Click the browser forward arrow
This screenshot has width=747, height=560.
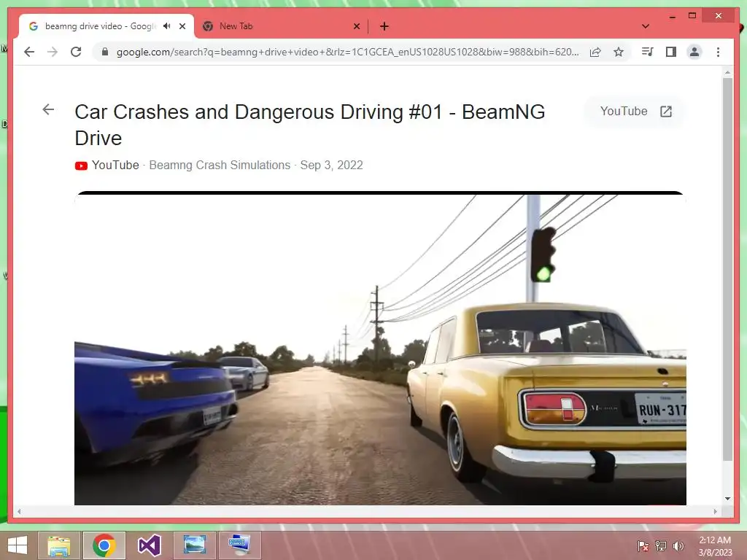click(x=53, y=52)
